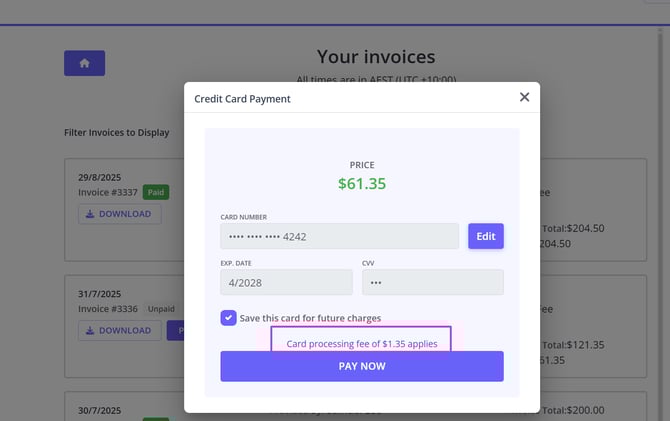Screen dimensions: 670x421
Task: Toggle Save this card for future charges
Action: (x=228, y=318)
